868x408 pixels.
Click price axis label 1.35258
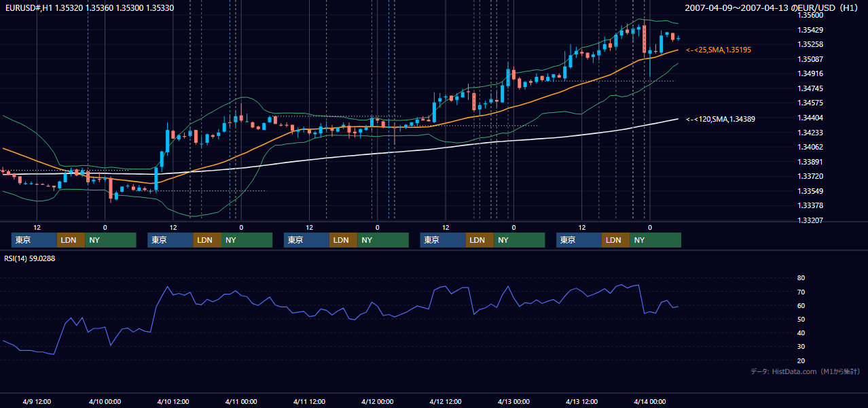tap(810, 44)
